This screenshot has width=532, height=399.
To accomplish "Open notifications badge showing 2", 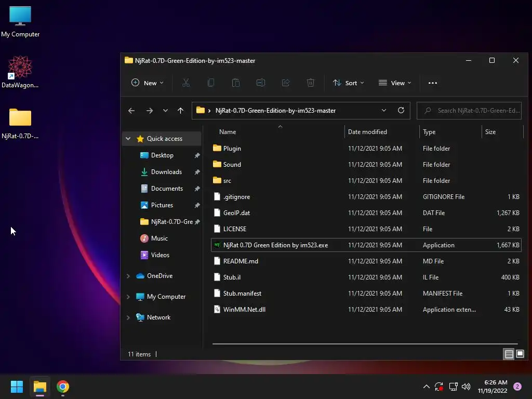I will 517,387.
